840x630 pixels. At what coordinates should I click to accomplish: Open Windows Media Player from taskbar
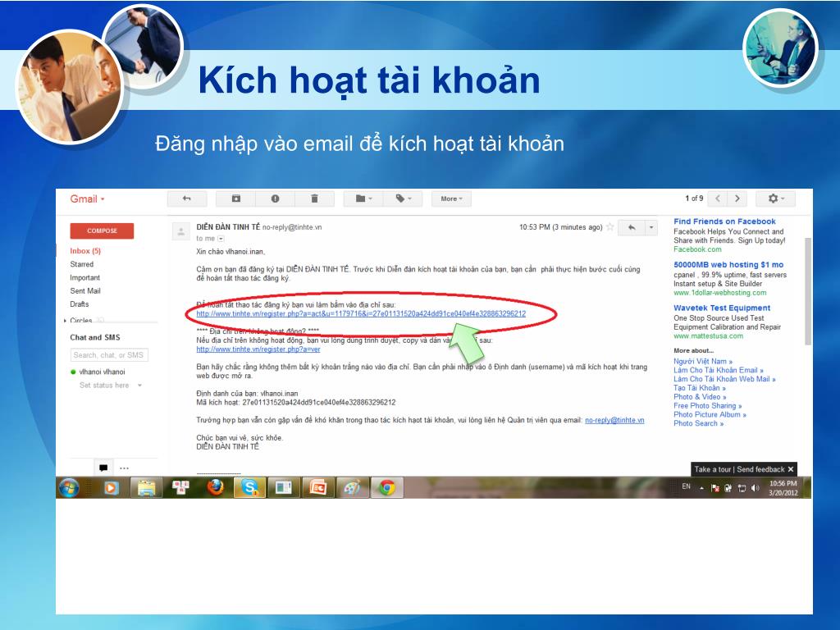click(111, 488)
